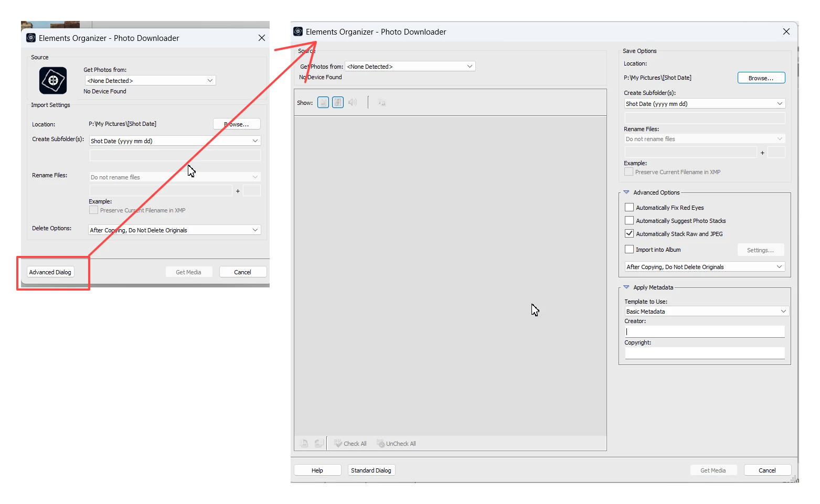820x504 pixels.
Task: Click Browse button in standard dialog
Action: point(237,124)
